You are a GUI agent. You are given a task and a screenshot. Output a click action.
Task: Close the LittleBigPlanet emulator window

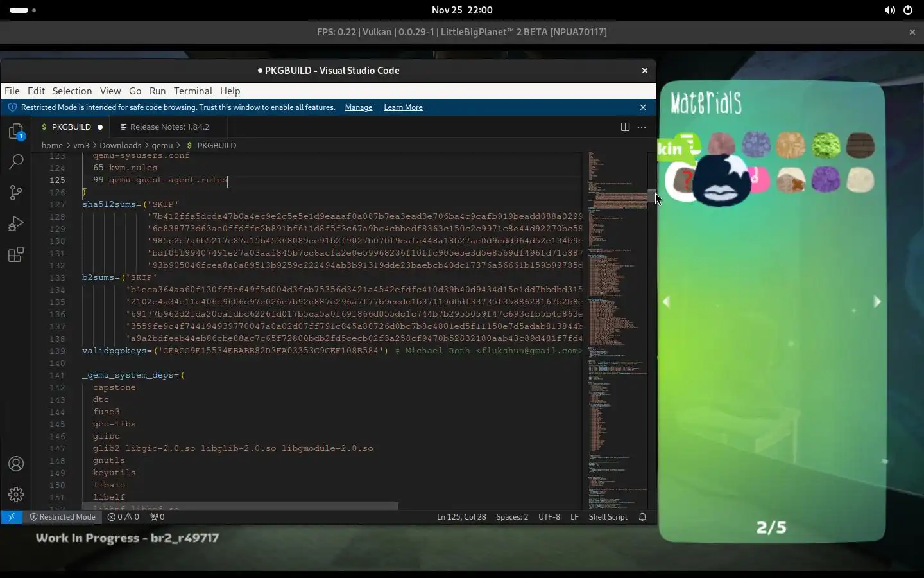[x=912, y=32]
